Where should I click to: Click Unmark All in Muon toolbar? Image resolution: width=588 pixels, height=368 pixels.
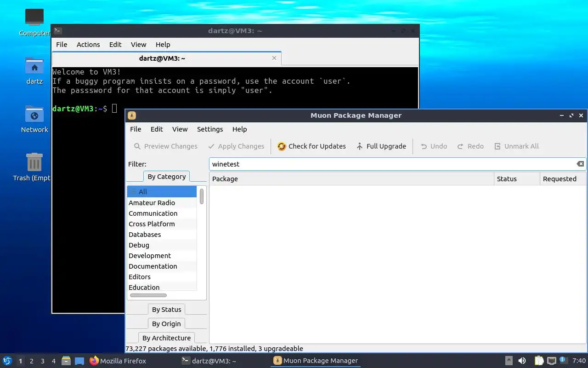(516, 146)
